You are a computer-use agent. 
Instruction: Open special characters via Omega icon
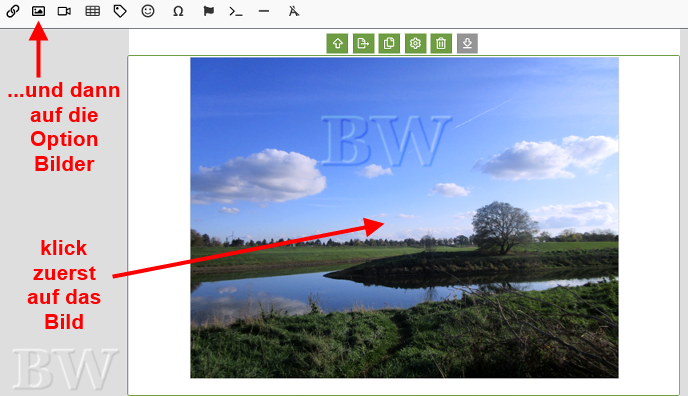(x=178, y=11)
